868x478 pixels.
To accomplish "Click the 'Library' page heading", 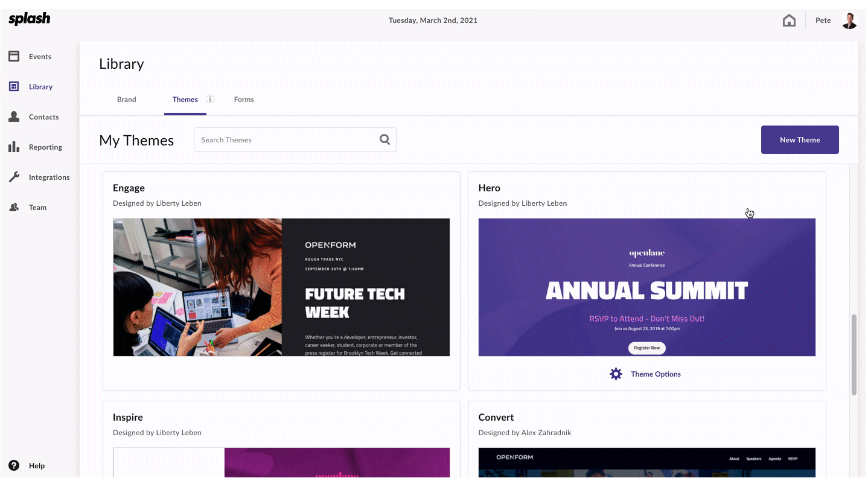I will 121,64.
